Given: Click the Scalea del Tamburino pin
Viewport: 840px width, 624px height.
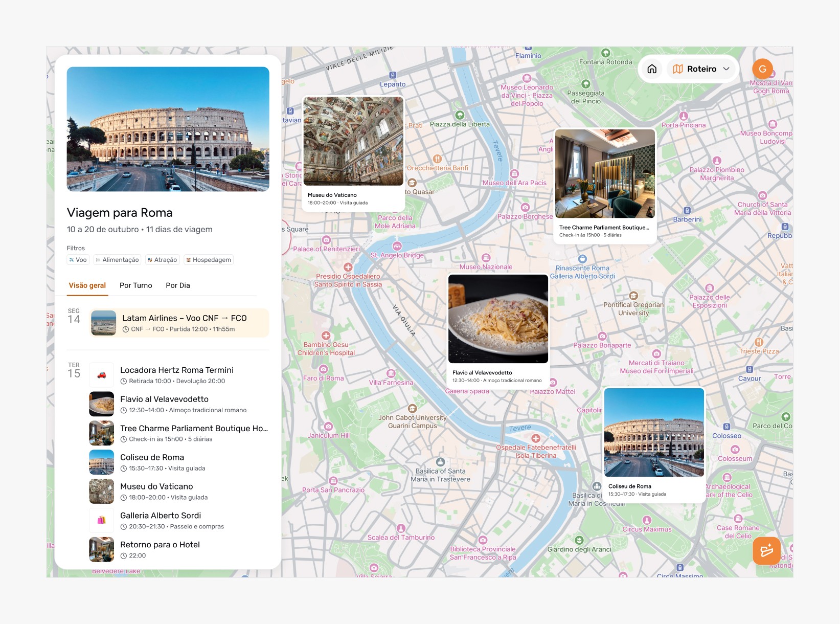Looking at the screenshot, I should 401,528.
